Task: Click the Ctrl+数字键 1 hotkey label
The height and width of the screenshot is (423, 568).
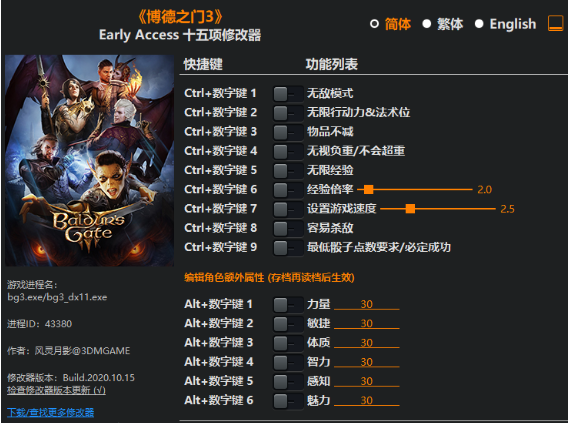Action: (x=220, y=93)
